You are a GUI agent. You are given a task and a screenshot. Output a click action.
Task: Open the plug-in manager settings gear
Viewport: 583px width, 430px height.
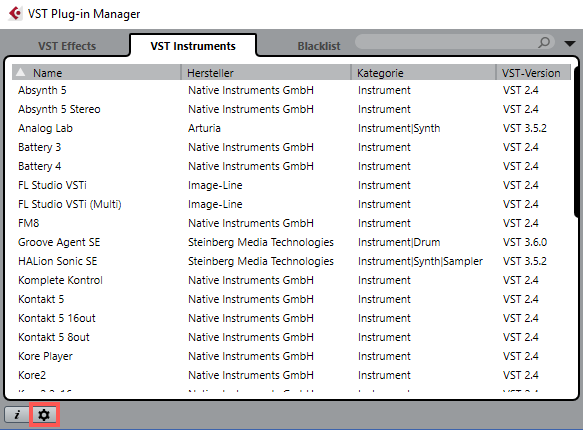coord(44,414)
